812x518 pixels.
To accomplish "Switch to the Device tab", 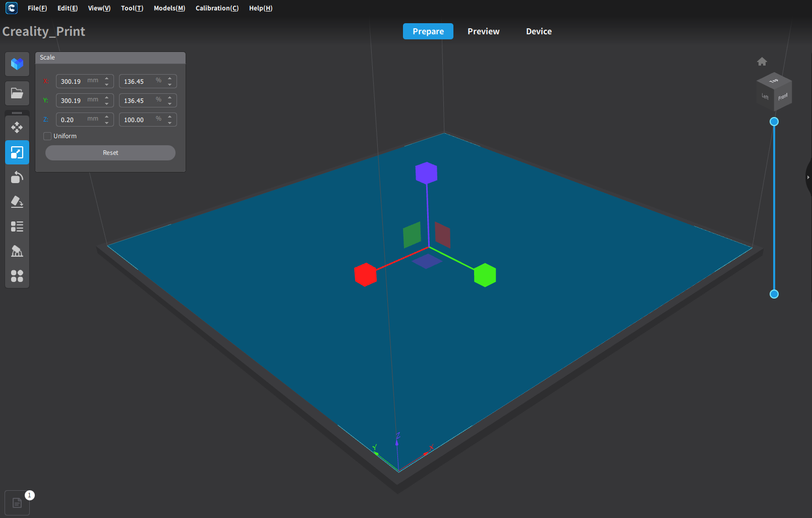I will tap(538, 31).
